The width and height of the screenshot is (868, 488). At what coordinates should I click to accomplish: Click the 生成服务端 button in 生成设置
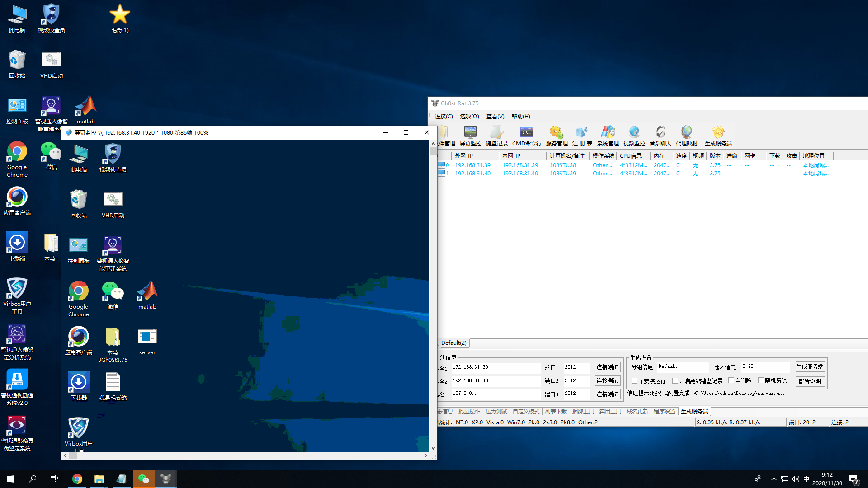pos(810,367)
